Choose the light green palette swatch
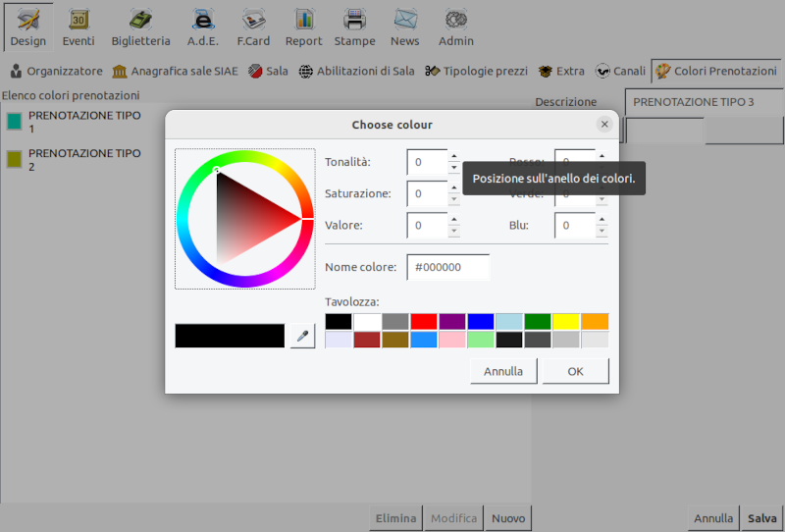Image resolution: width=785 pixels, height=532 pixels. (481, 340)
